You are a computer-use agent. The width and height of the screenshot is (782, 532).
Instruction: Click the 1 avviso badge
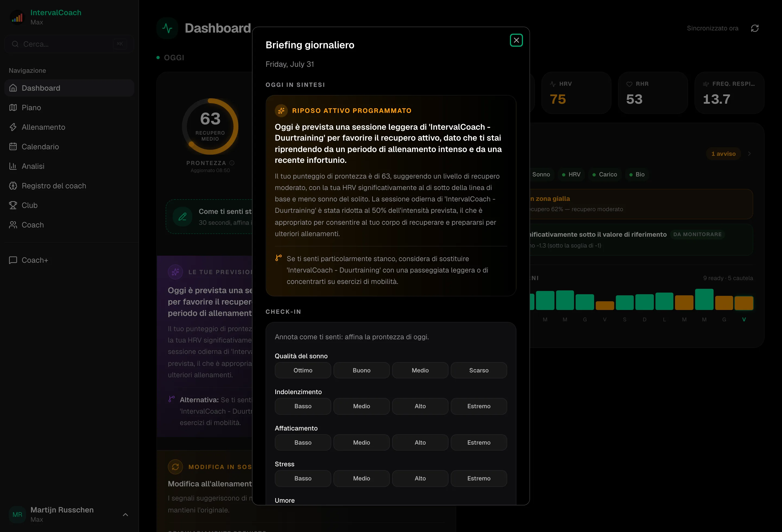click(x=723, y=154)
